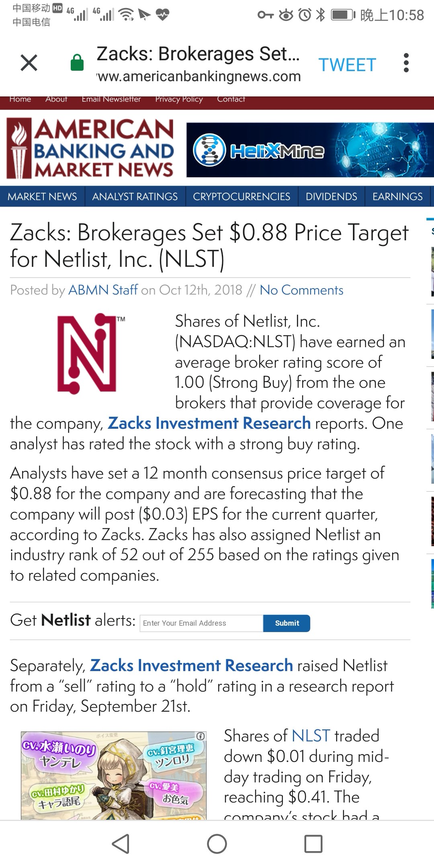
Task: Select the Earnings menu item
Action: [x=397, y=197]
